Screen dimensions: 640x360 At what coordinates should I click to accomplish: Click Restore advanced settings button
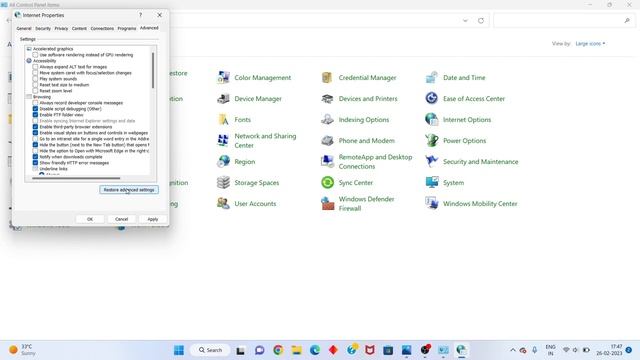129,190
